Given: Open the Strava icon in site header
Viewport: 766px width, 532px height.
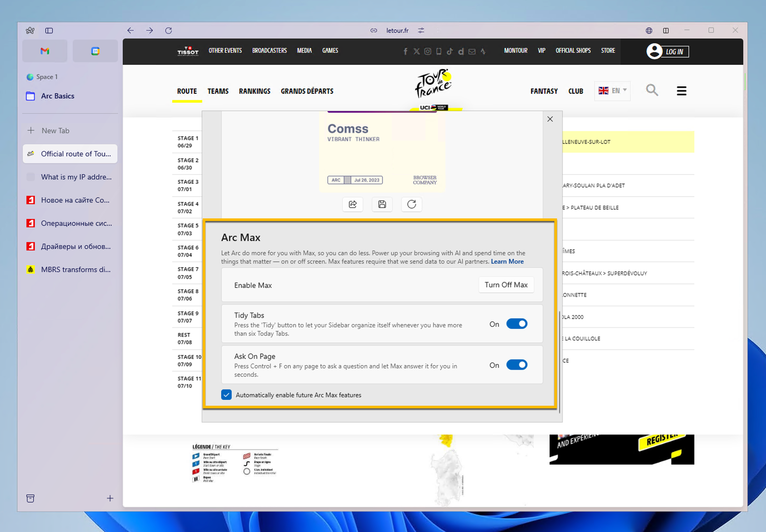Looking at the screenshot, I should (x=483, y=52).
